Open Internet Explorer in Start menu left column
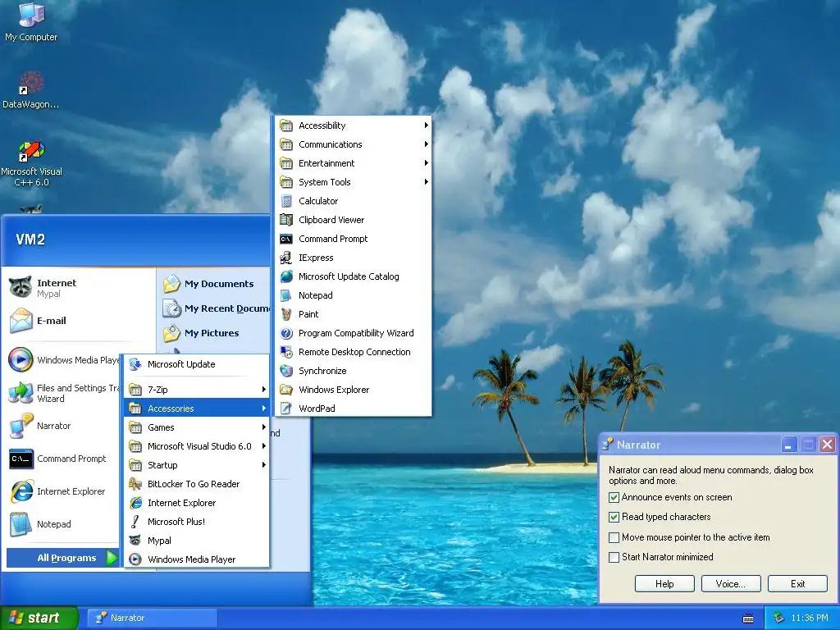 point(63,492)
